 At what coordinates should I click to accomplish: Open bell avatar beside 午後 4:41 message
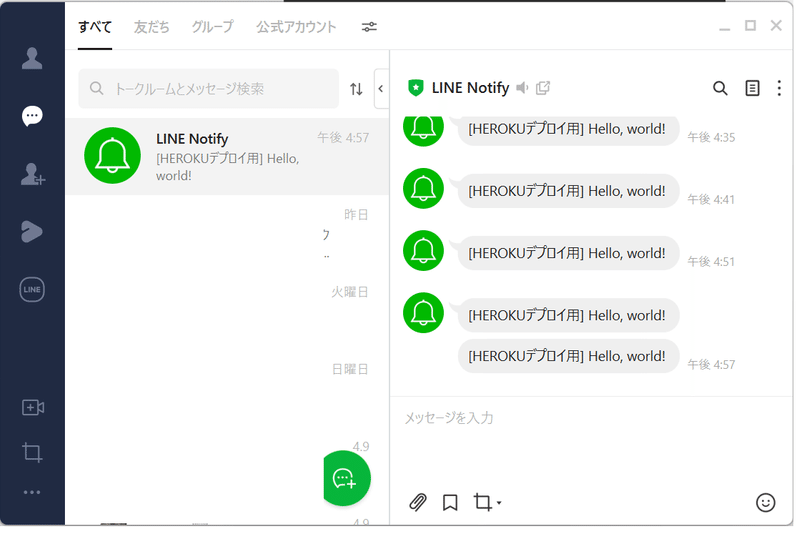click(423, 188)
